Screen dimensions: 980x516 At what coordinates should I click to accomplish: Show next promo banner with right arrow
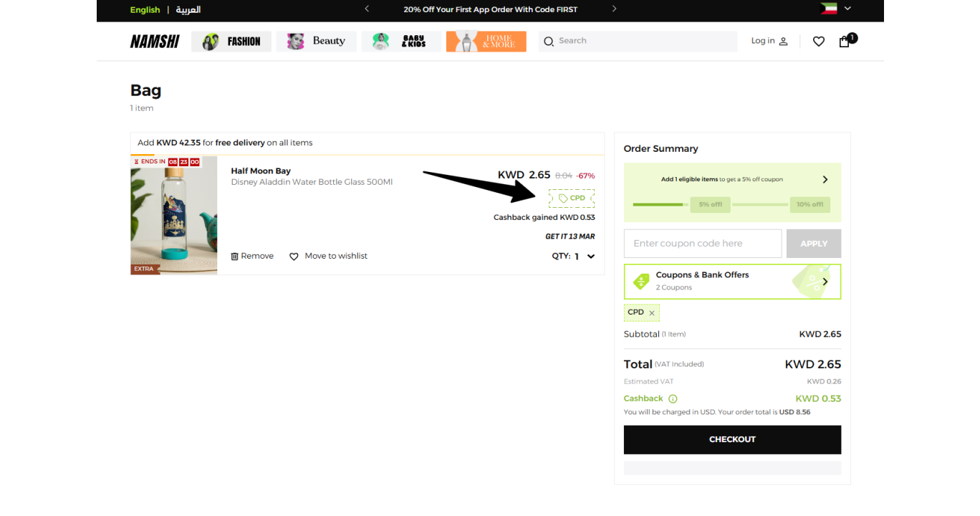[x=615, y=9]
